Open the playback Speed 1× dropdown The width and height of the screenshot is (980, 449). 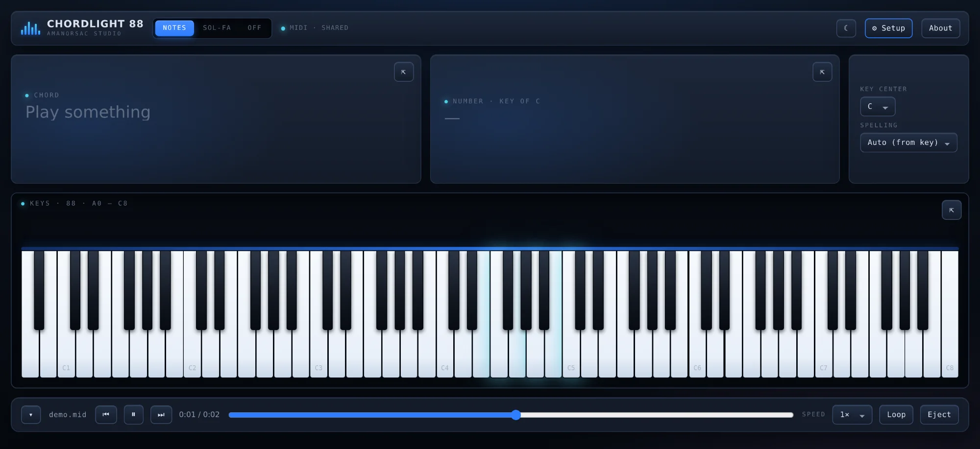[852, 415]
